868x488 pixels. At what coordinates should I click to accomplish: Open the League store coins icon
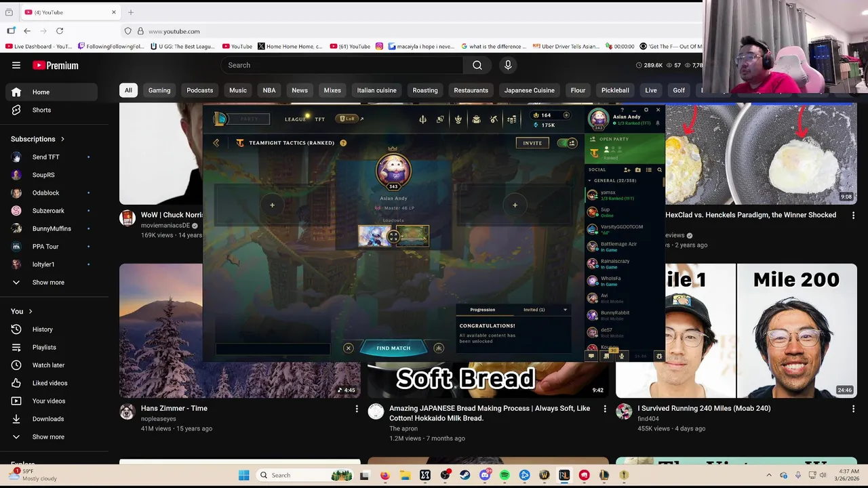pos(511,119)
